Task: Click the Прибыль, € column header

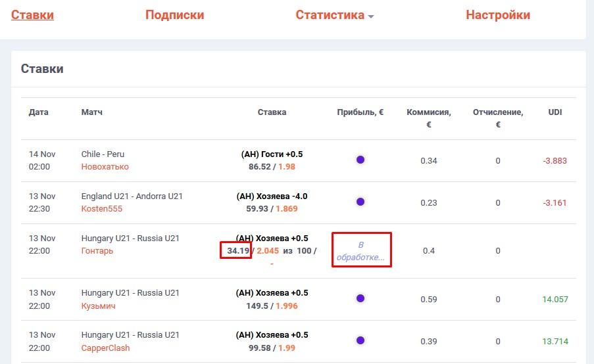Action: point(360,112)
